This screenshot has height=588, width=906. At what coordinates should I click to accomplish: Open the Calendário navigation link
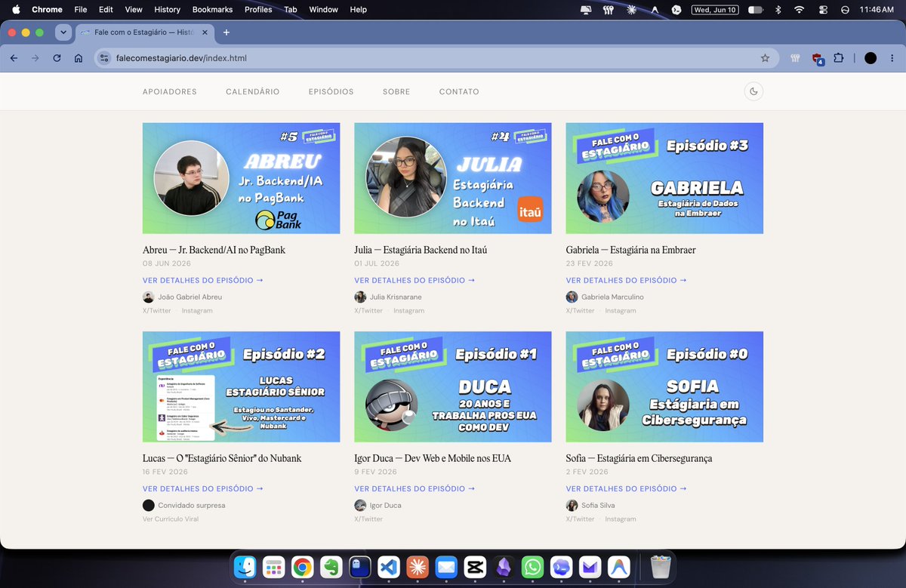pos(253,92)
